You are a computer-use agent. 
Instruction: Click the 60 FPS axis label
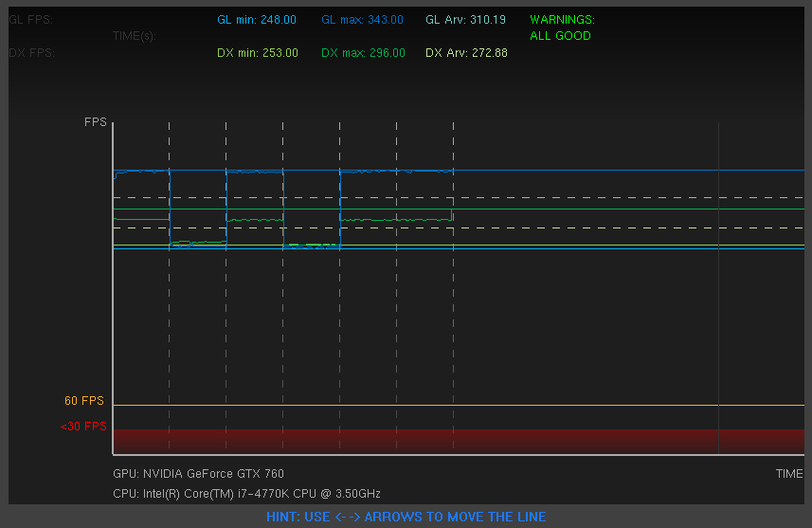pos(84,401)
